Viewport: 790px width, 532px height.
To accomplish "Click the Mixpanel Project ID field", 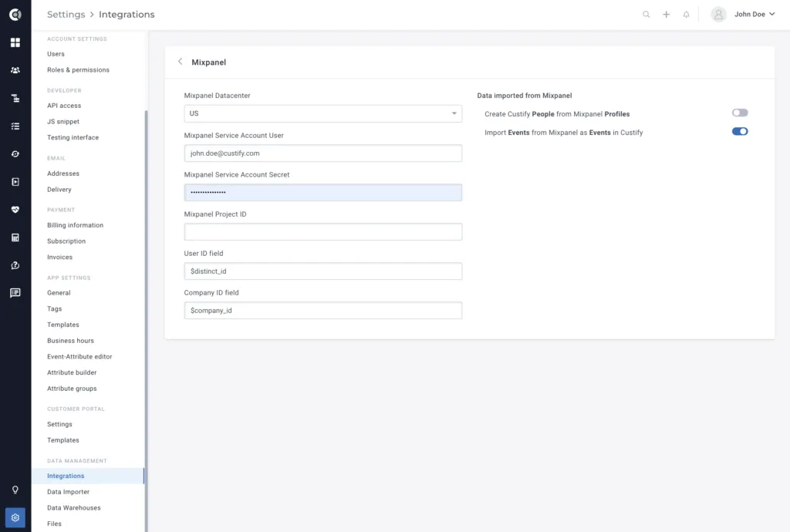I will tap(323, 231).
